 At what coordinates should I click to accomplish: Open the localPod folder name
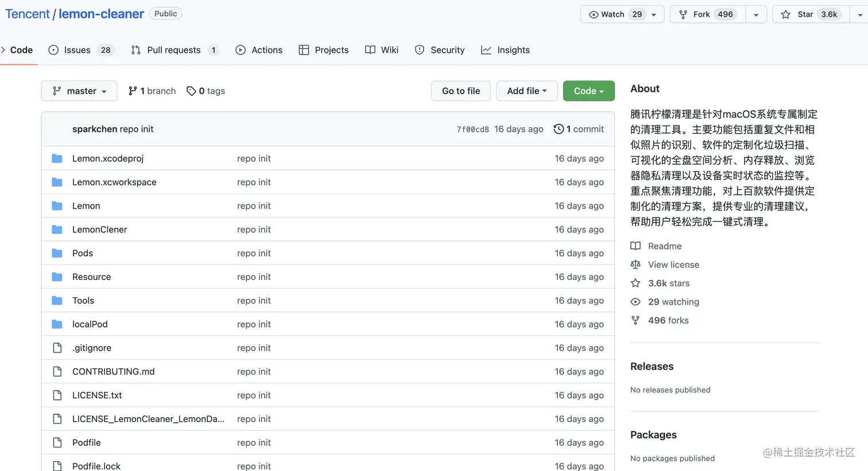coord(90,324)
